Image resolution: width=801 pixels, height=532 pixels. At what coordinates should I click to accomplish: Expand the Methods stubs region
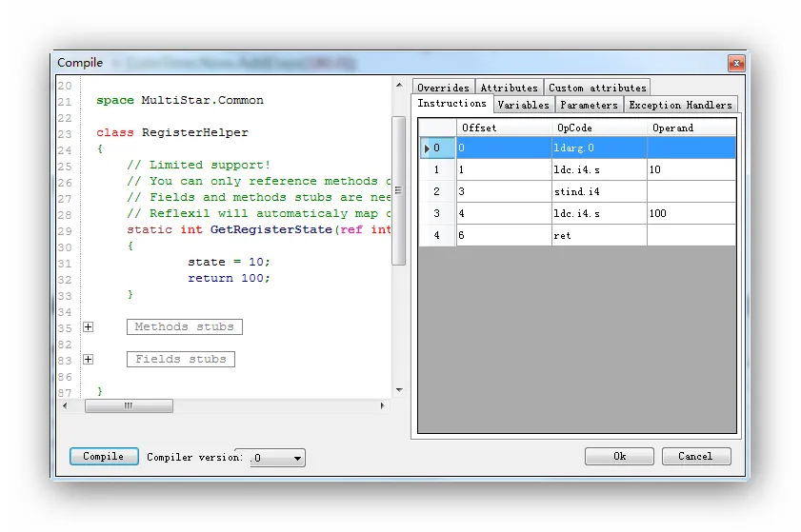click(x=89, y=327)
